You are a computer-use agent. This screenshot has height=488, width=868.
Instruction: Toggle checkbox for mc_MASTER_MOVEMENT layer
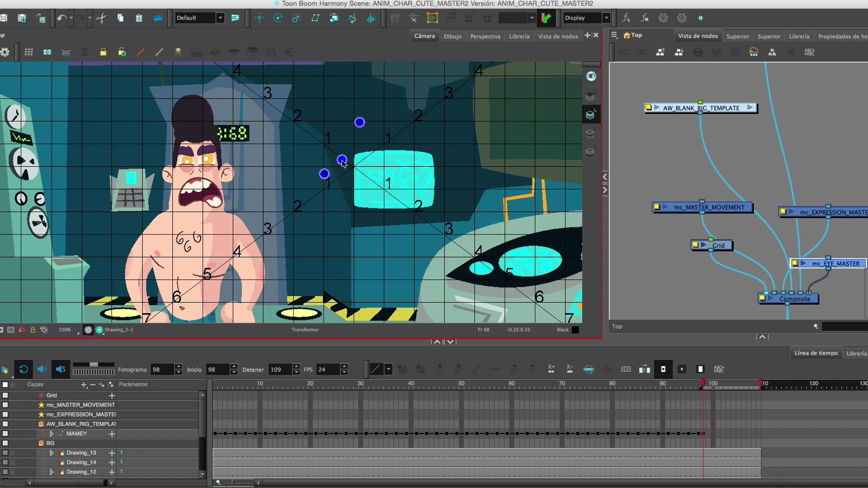(x=5, y=405)
